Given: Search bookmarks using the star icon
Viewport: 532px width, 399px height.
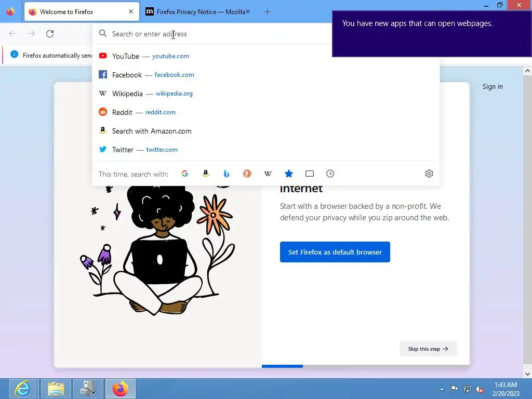Looking at the screenshot, I should 289,174.
